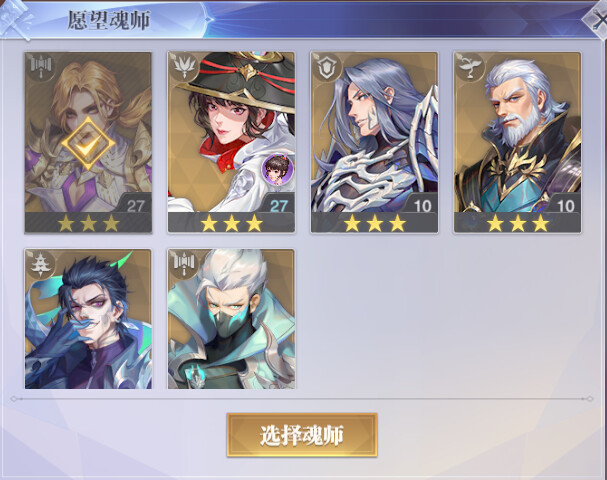
Task: Click the lotus class icon on hat girl card
Action: (183, 67)
